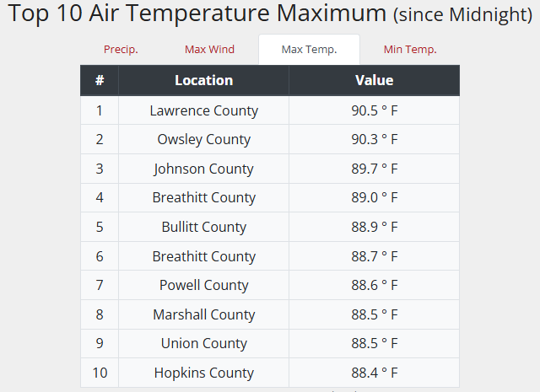540x392 pixels.
Task: Click the 88.4 °F value cell
Action: pyautogui.click(x=374, y=373)
